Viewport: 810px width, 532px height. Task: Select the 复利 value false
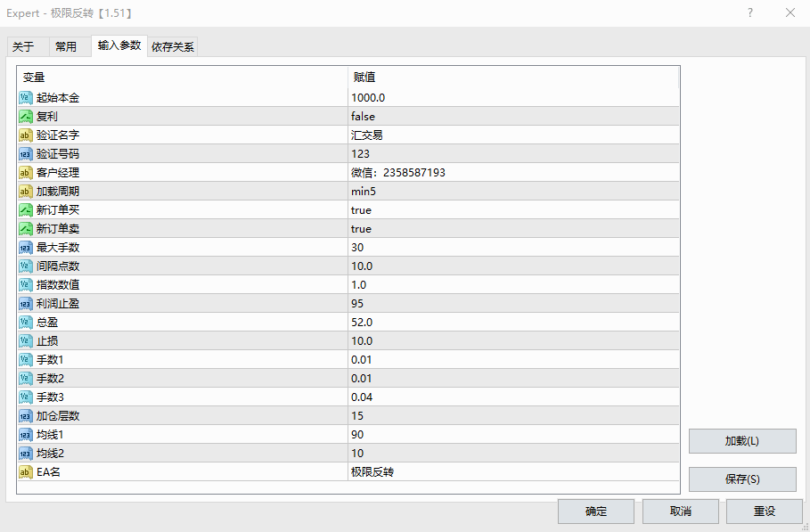coord(364,117)
